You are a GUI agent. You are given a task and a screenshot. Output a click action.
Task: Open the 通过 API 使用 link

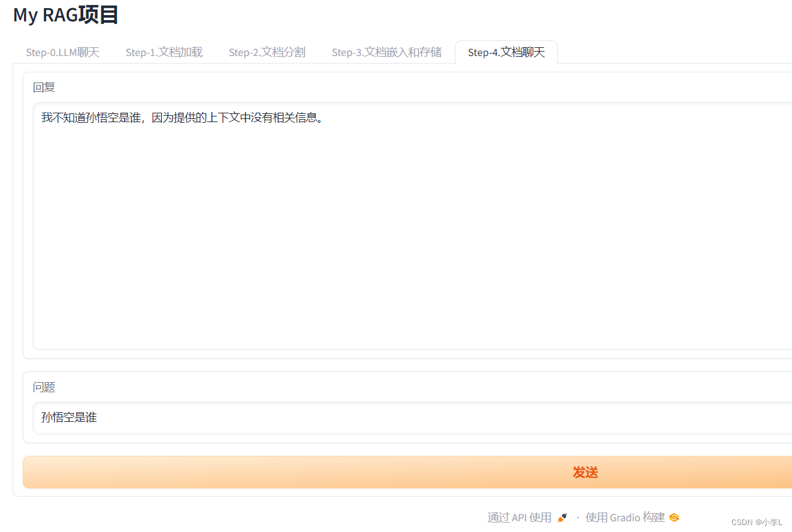click(x=527, y=518)
